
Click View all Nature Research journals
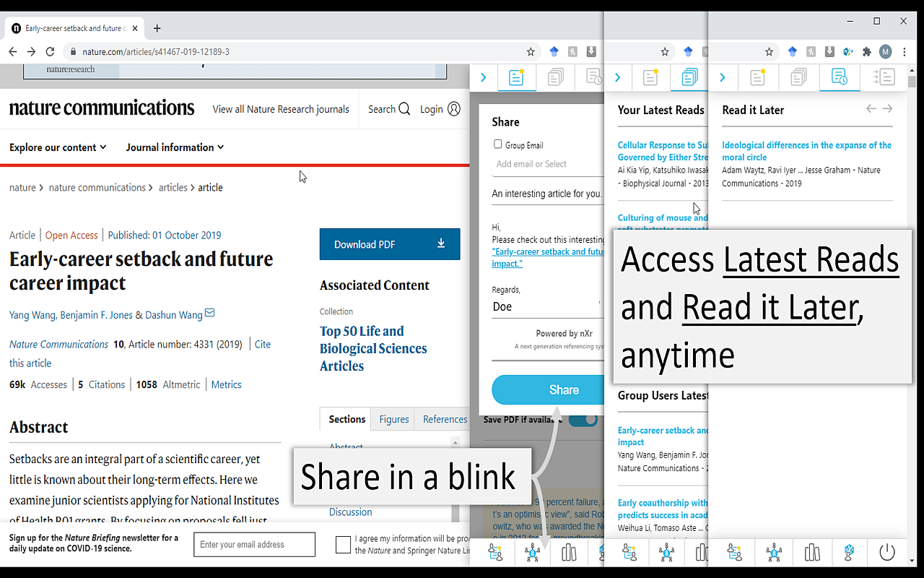point(281,109)
